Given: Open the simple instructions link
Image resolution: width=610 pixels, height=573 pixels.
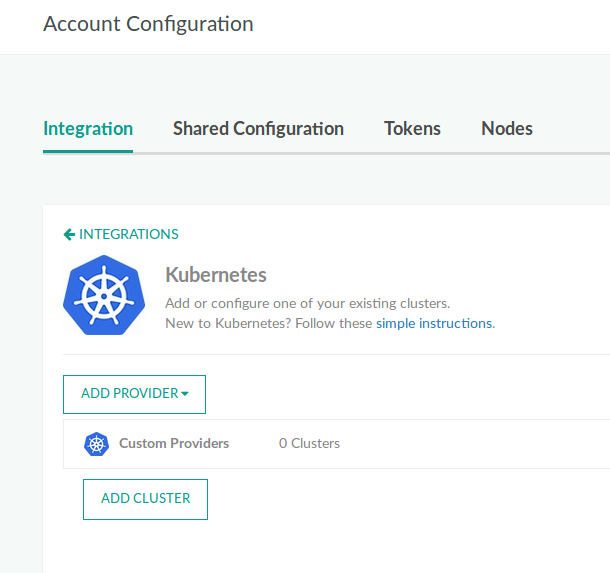Looking at the screenshot, I should (434, 323).
